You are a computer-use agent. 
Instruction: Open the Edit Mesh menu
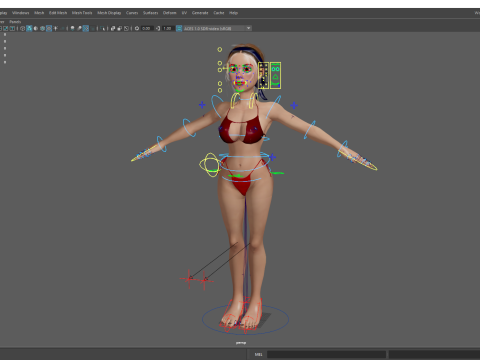pyautogui.click(x=58, y=13)
